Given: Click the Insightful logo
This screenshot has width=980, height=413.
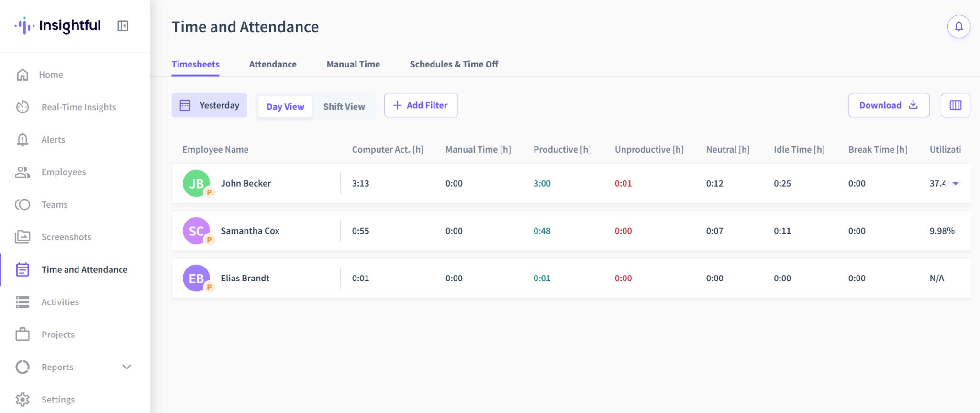Looking at the screenshot, I should point(58,26).
